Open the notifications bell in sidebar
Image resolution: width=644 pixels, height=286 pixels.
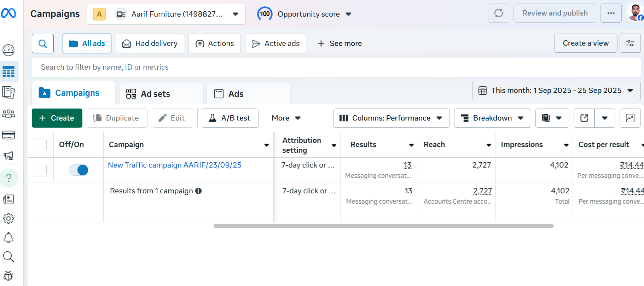coord(8,238)
